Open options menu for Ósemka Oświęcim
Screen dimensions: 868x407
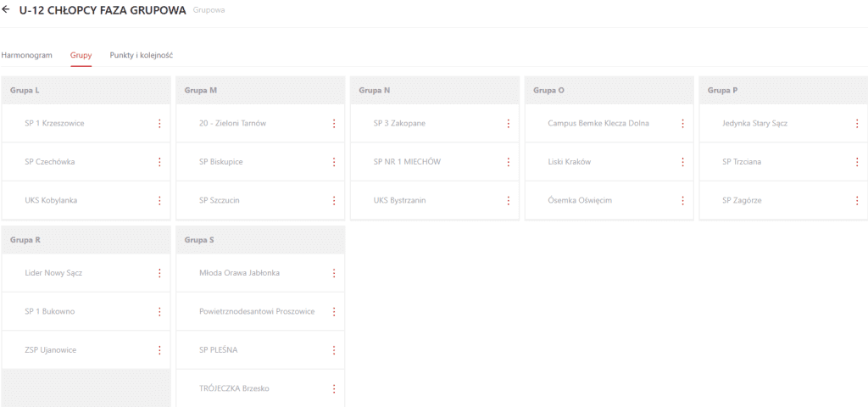click(x=682, y=200)
